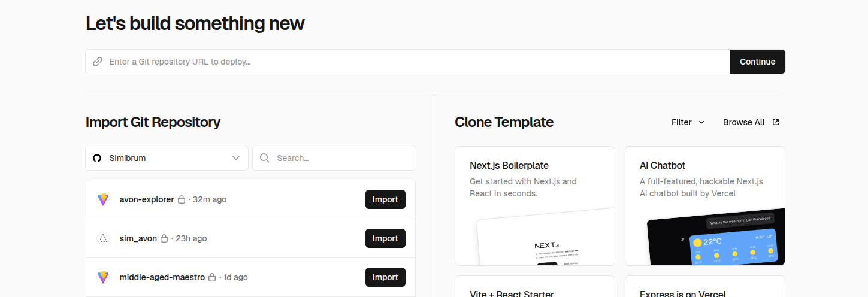The width and height of the screenshot is (868, 297).
Task: Import the sim_avon repository
Action: click(385, 238)
